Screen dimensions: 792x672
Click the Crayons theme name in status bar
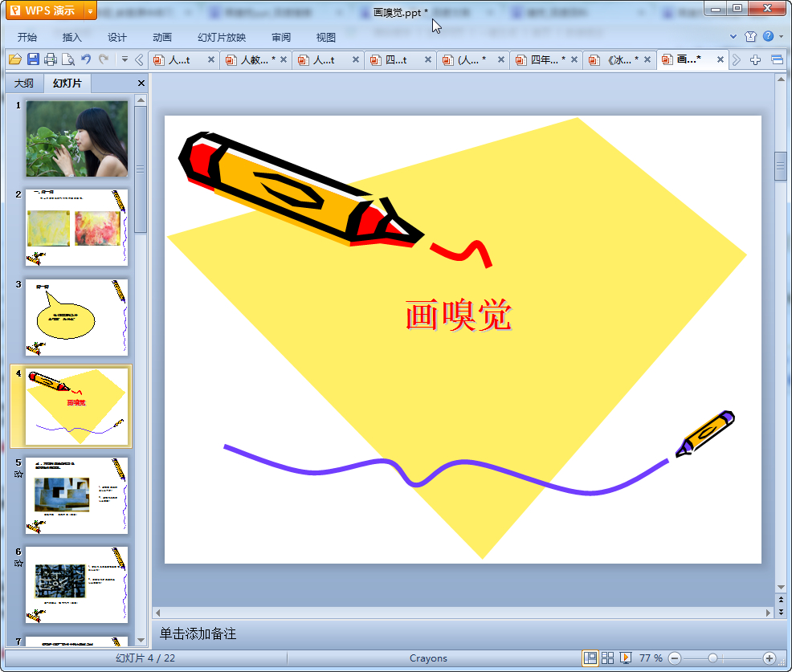428,658
